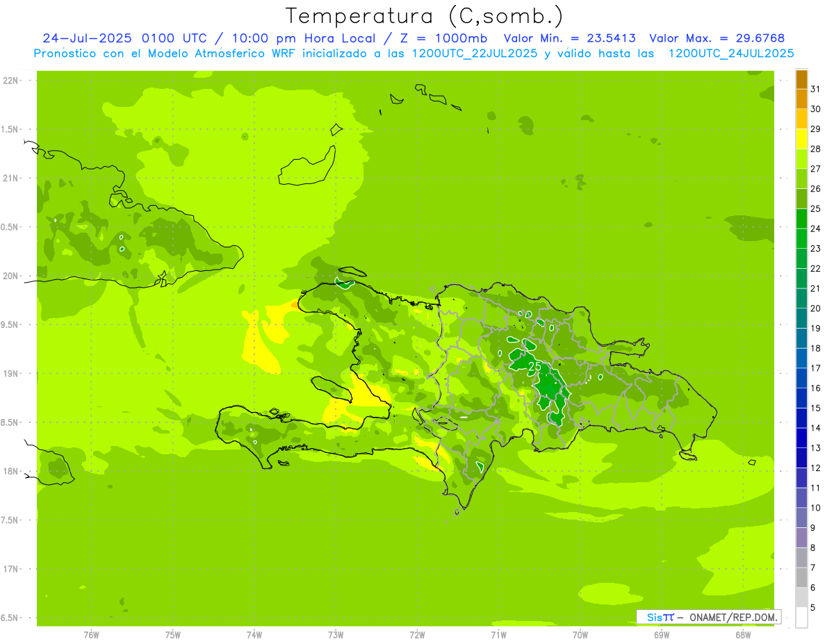Click the legend swatch between 8 and 9

801,538
